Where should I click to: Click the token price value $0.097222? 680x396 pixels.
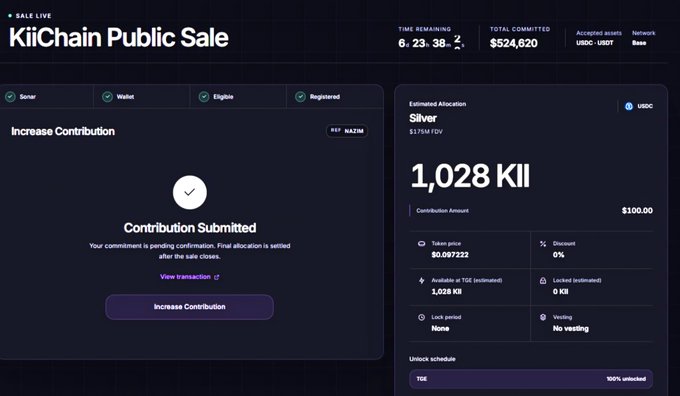point(450,255)
